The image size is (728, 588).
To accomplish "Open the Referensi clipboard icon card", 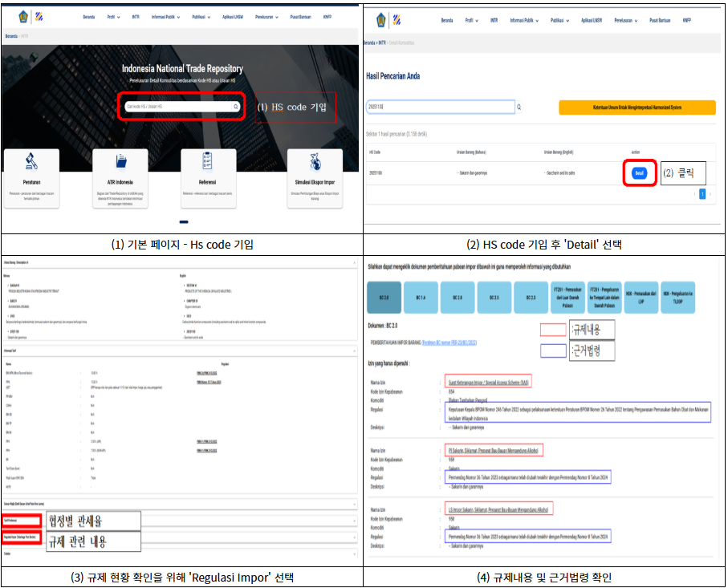I will coord(209,178).
